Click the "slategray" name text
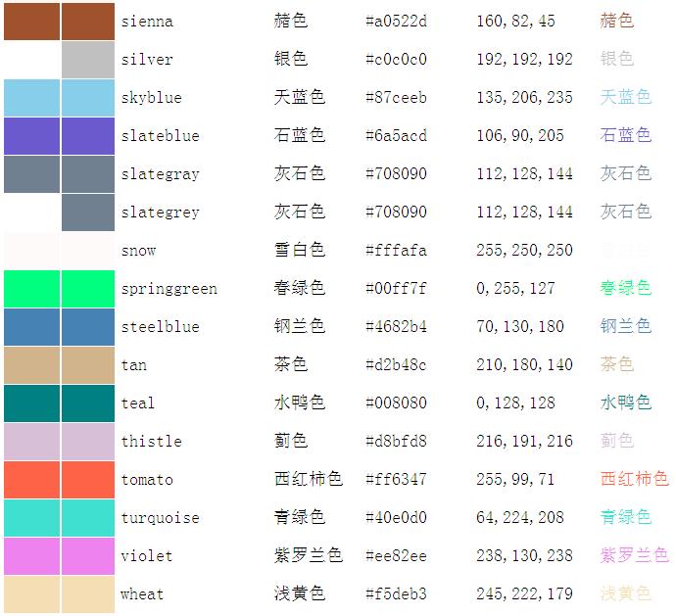This screenshot has height=616, width=676. [161, 174]
